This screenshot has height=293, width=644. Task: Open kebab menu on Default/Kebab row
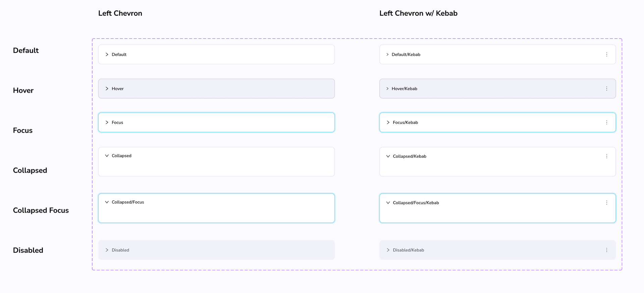(606, 55)
